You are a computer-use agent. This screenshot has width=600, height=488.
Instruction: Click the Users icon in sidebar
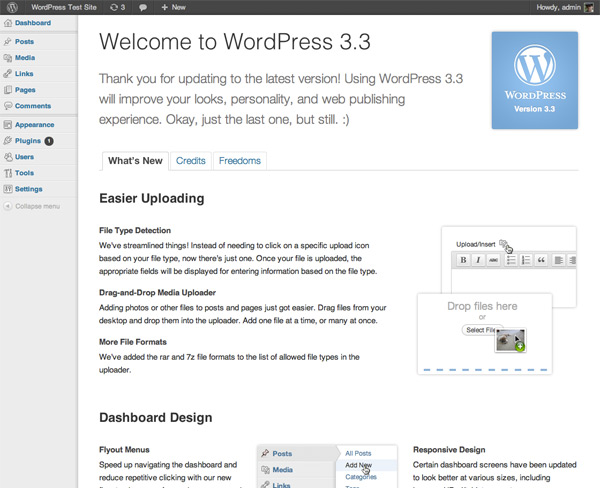[8, 157]
